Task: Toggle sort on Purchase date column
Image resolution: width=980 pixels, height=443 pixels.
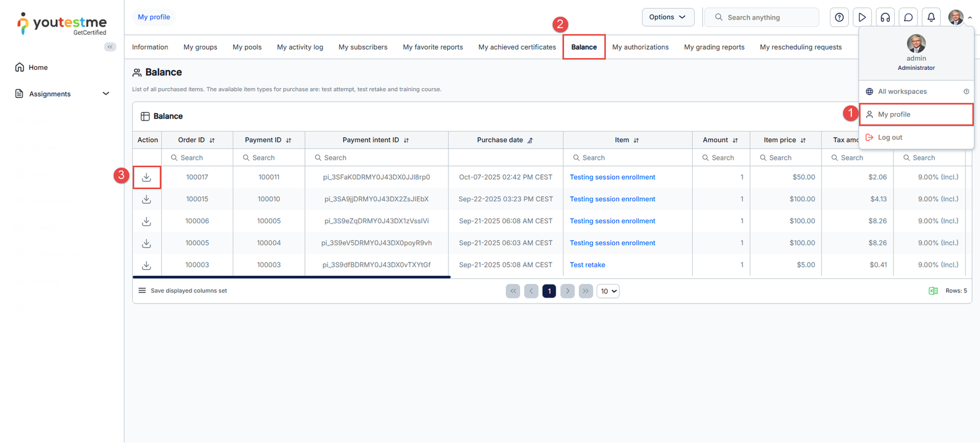Action: pyautogui.click(x=530, y=141)
